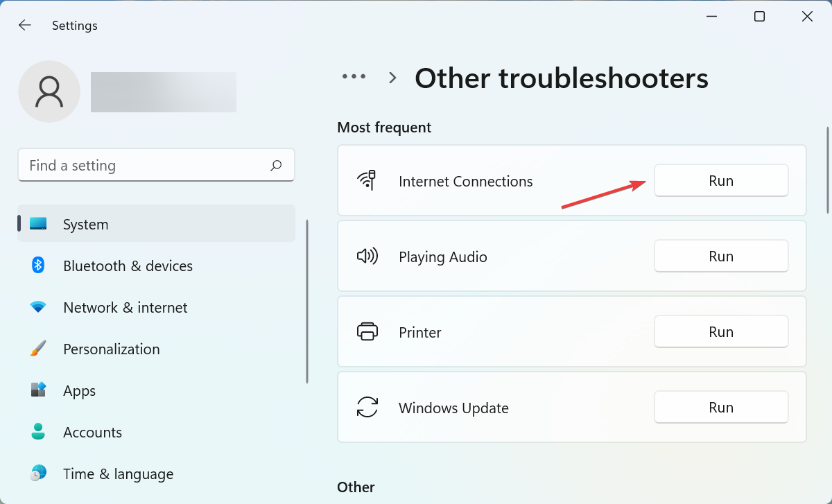Image resolution: width=832 pixels, height=504 pixels.
Task: Click the Accounts sidebar icon
Action: point(37,432)
